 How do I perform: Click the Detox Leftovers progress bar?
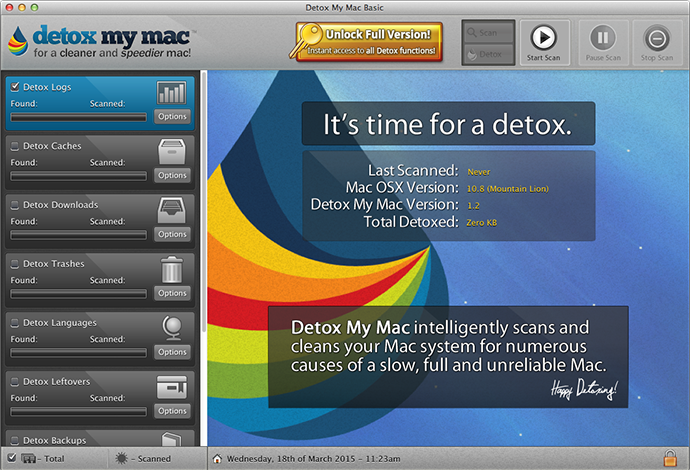point(78,412)
